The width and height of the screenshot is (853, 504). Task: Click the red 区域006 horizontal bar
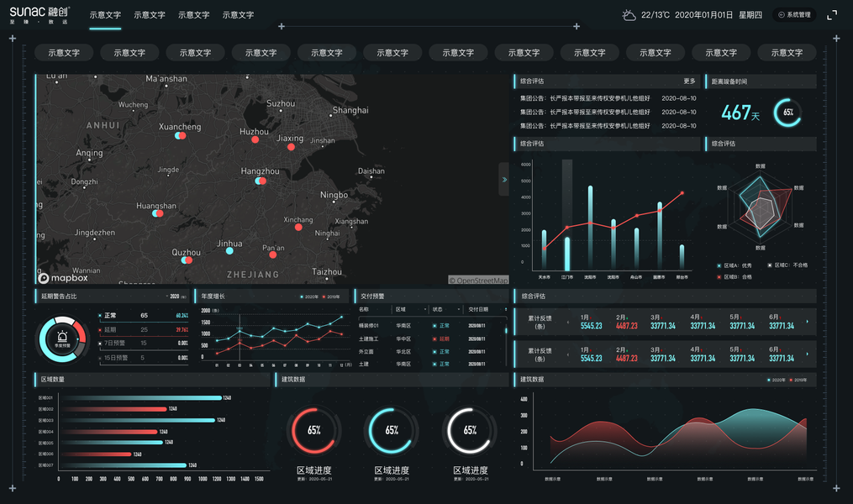97,454
